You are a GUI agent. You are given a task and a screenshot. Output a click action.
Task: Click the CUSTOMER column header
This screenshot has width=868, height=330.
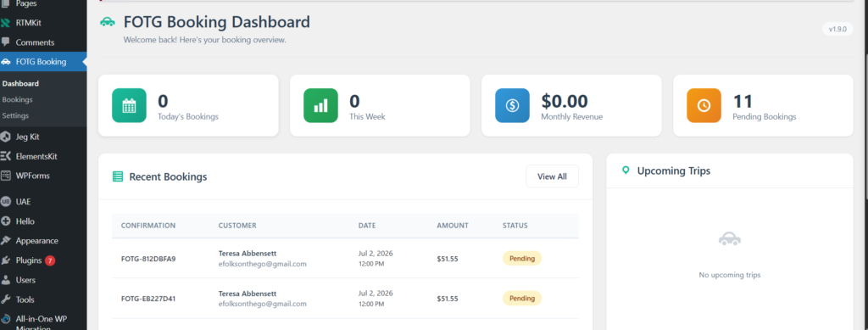point(237,226)
